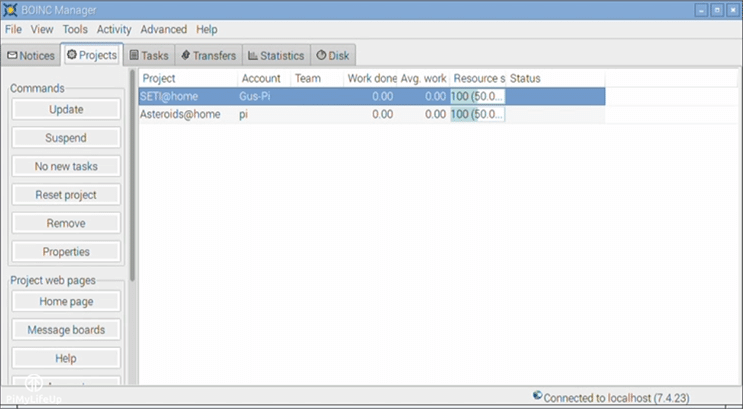Click the BOINC Manager logo icon in title bar

pyautogui.click(x=10, y=9)
